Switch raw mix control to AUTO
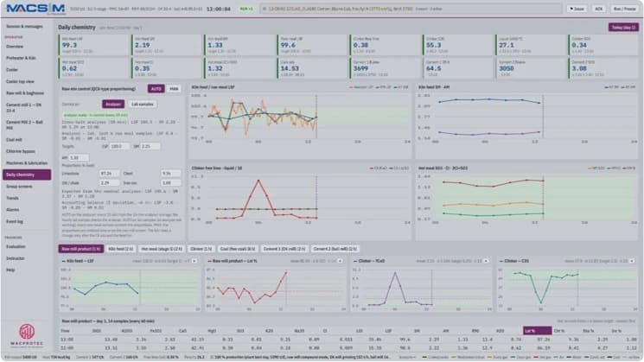Screen dimensions: 644x362 (156, 89)
